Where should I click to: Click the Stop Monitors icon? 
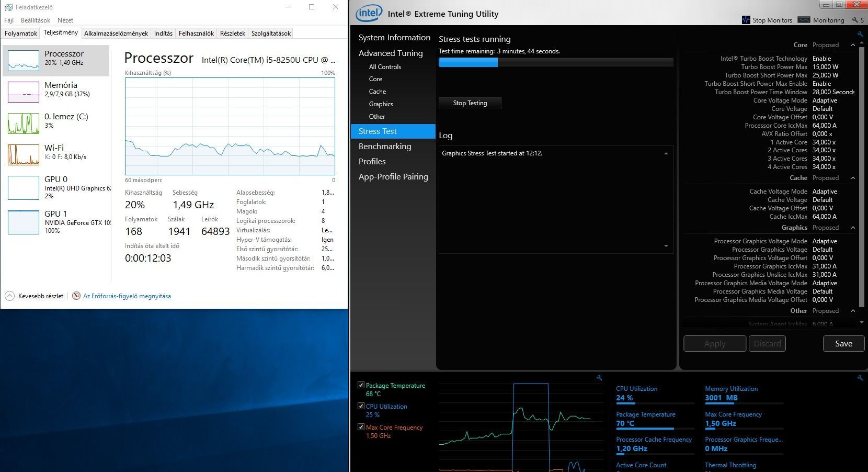tap(746, 20)
